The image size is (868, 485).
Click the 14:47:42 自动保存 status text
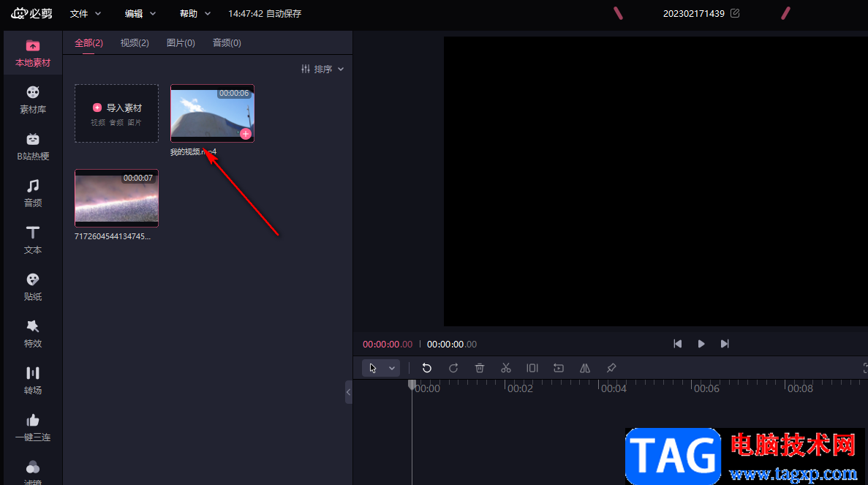tap(265, 13)
